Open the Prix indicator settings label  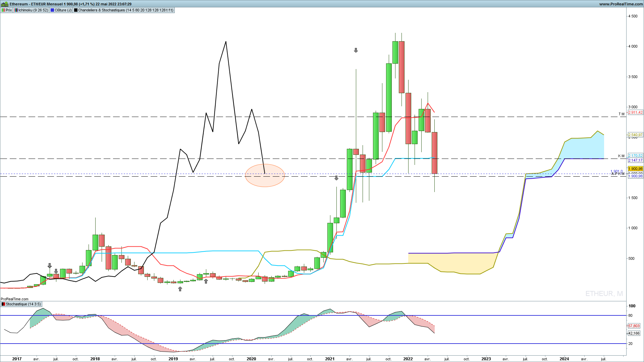(7, 10)
